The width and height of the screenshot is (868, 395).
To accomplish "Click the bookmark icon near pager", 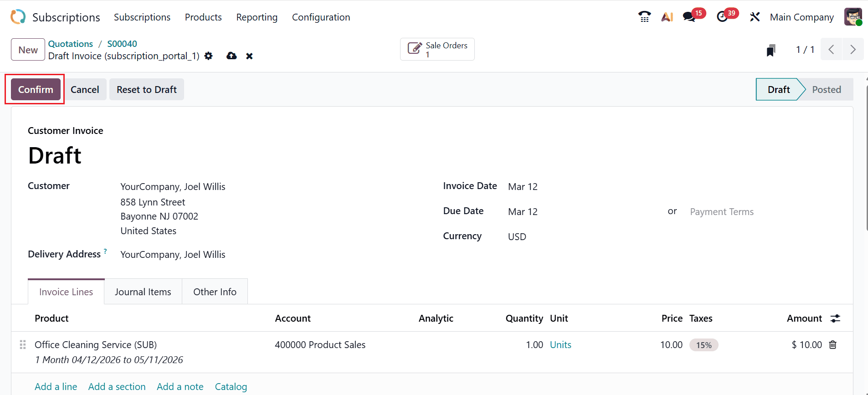I will point(770,50).
